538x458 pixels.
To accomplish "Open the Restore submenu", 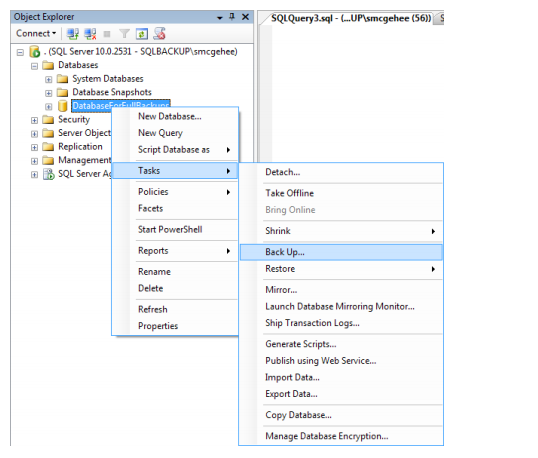I will tap(341, 269).
